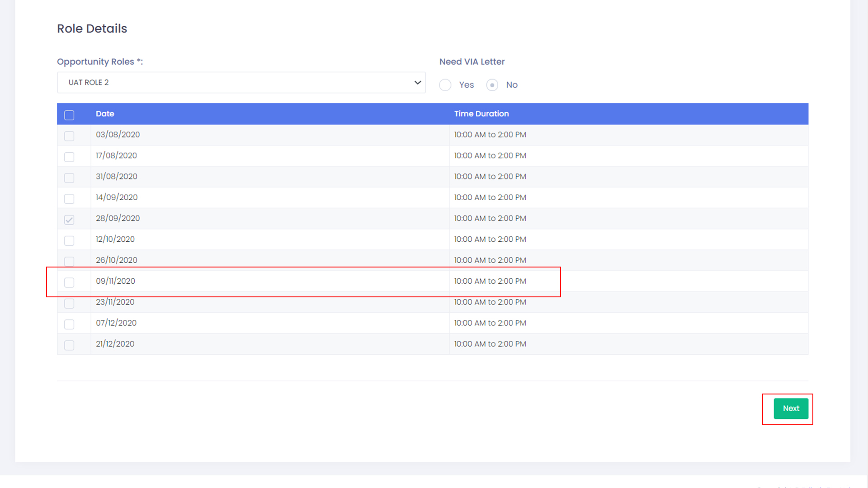The width and height of the screenshot is (868, 488).
Task: Tick the checkbox for 21/12/2020
Action: click(69, 345)
